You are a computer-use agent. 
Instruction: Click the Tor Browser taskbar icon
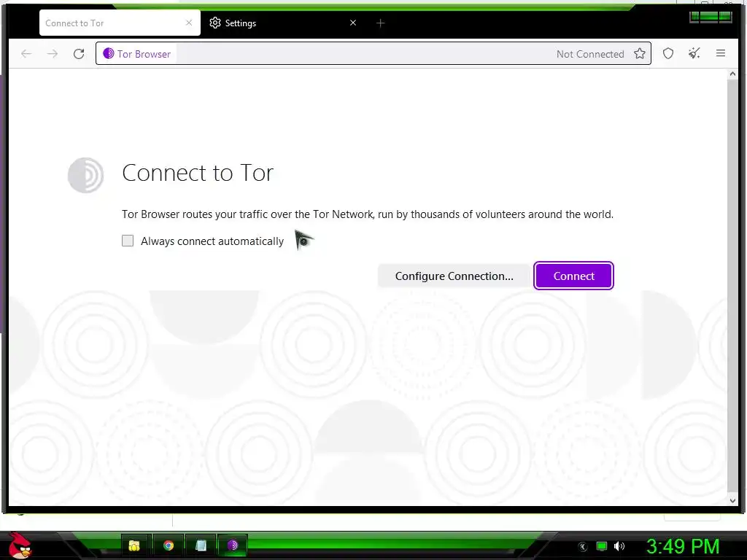pyautogui.click(x=233, y=545)
